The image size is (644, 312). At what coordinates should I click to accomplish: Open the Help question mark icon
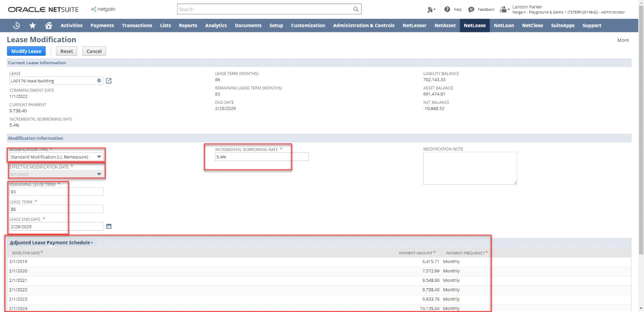447,9
